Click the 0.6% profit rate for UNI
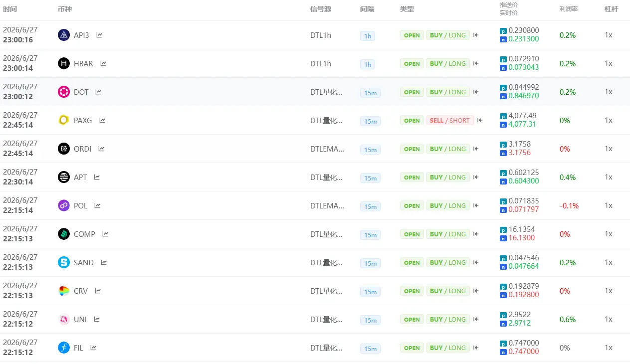Screen dimensions: 630x364 tap(568, 319)
